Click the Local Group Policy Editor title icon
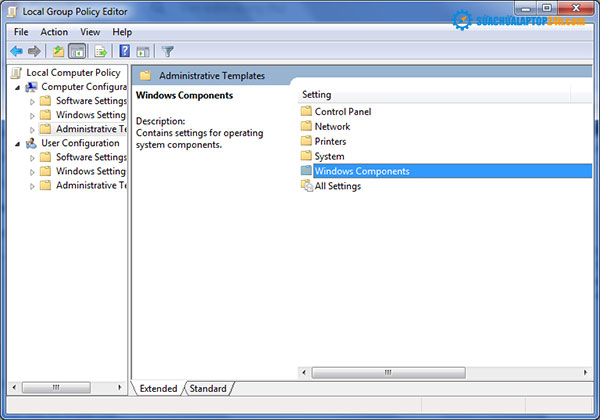Image resolution: width=600 pixels, height=420 pixels. tap(13, 12)
